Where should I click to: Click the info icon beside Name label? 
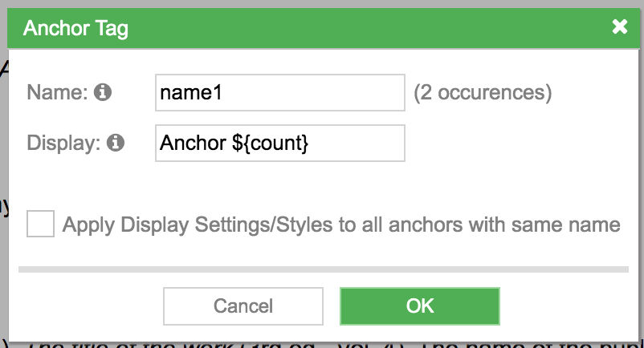(103, 92)
